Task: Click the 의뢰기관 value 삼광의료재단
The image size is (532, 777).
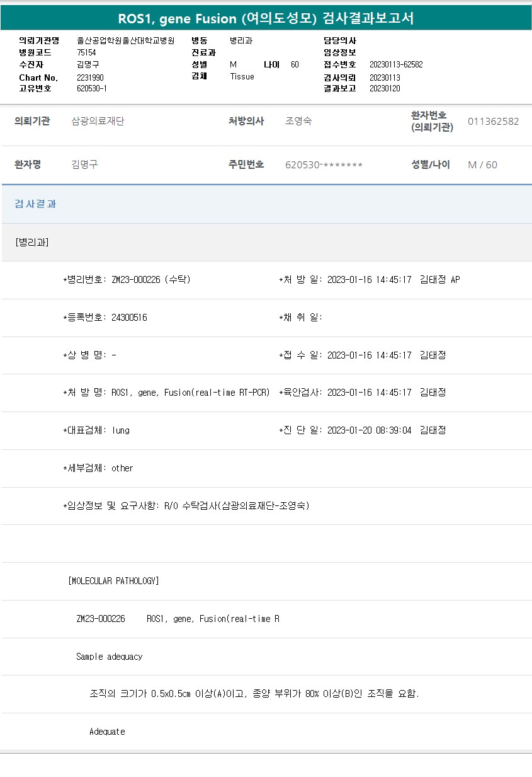Action: [x=98, y=122]
